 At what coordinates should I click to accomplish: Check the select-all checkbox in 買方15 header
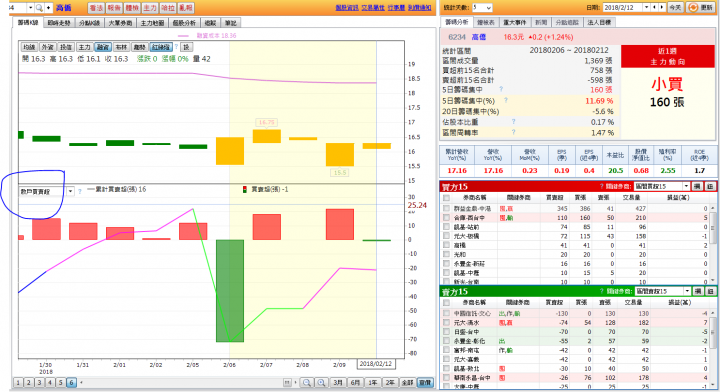446,198
